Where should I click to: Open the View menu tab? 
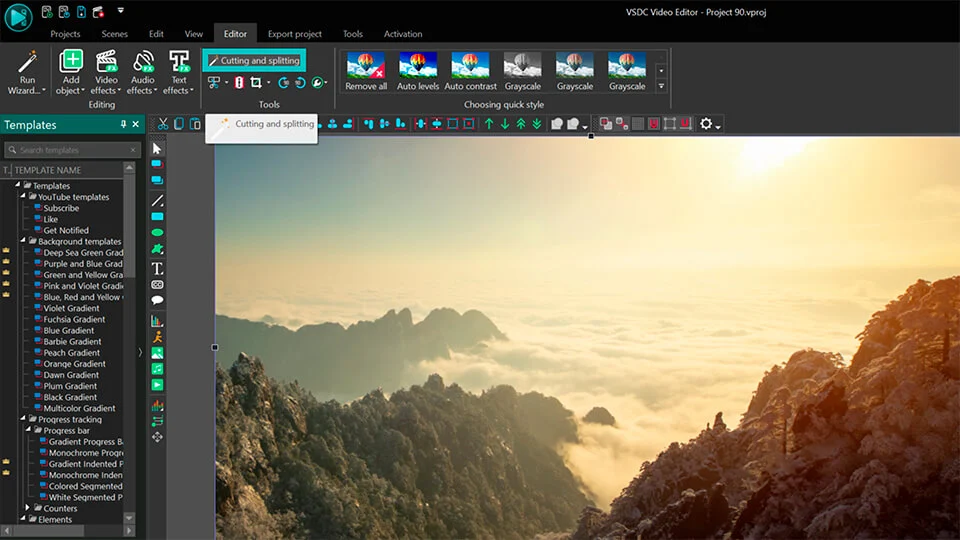[x=193, y=34]
